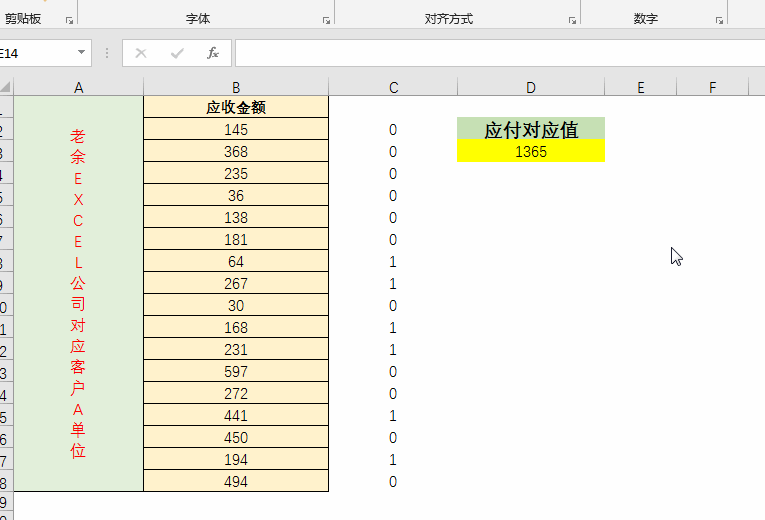Click the 0 in column C beside 494
Image resolution: width=765 pixels, height=520 pixels.
pos(393,481)
